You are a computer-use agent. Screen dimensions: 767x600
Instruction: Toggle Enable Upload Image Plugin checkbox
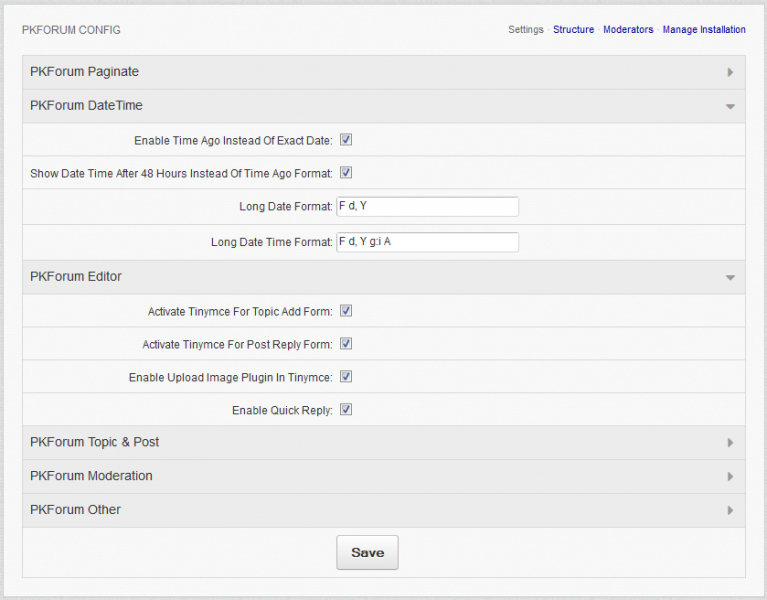click(x=346, y=377)
